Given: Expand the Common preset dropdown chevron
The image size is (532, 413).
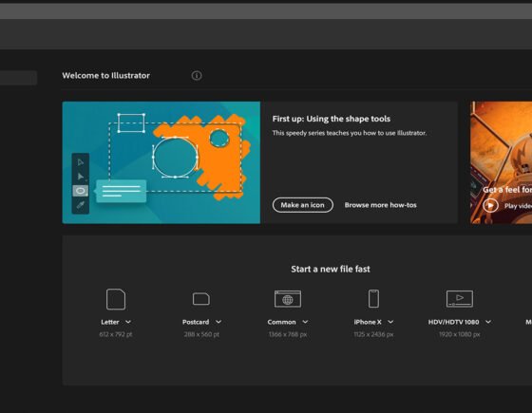Looking at the screenshot, I should pos(305,322).
